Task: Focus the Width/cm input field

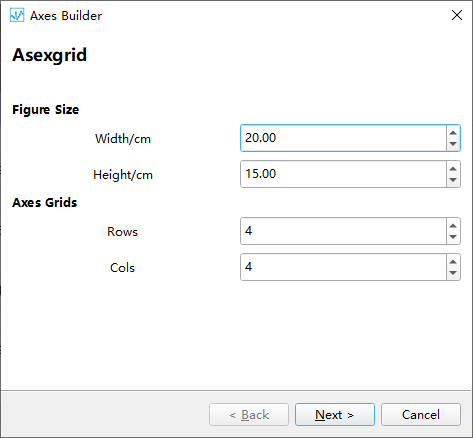Action: [343, 138]
